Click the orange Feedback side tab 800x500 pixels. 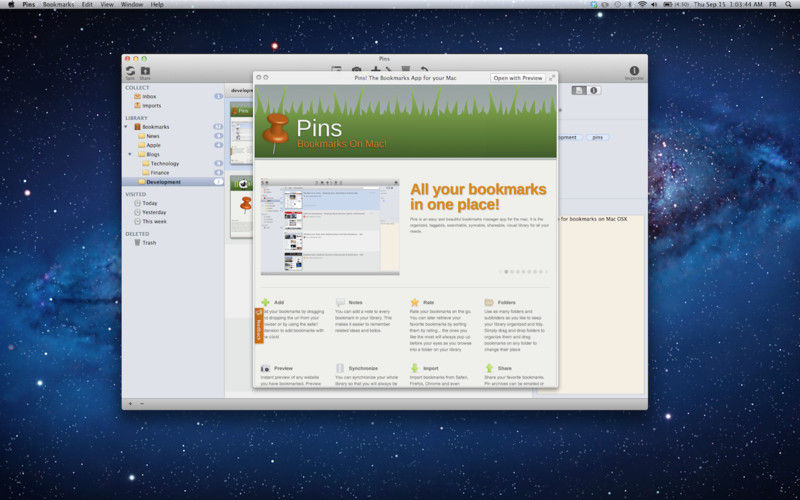259,326
